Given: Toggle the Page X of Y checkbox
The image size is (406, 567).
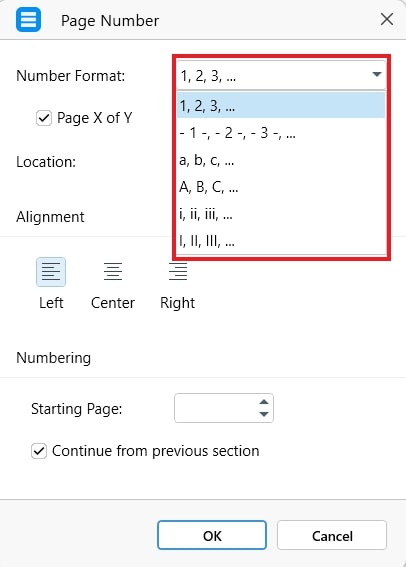Looking at the screenshot, I should (44, 118).
